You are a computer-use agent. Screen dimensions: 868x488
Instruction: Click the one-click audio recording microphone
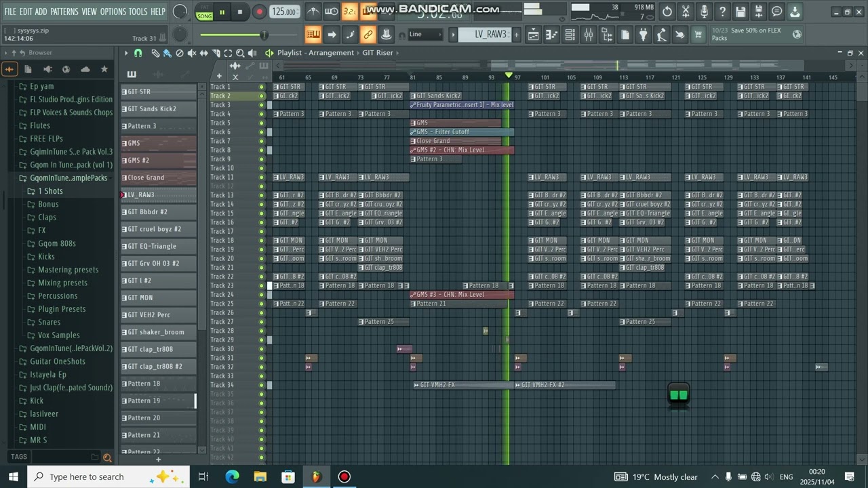pos(704,12)
